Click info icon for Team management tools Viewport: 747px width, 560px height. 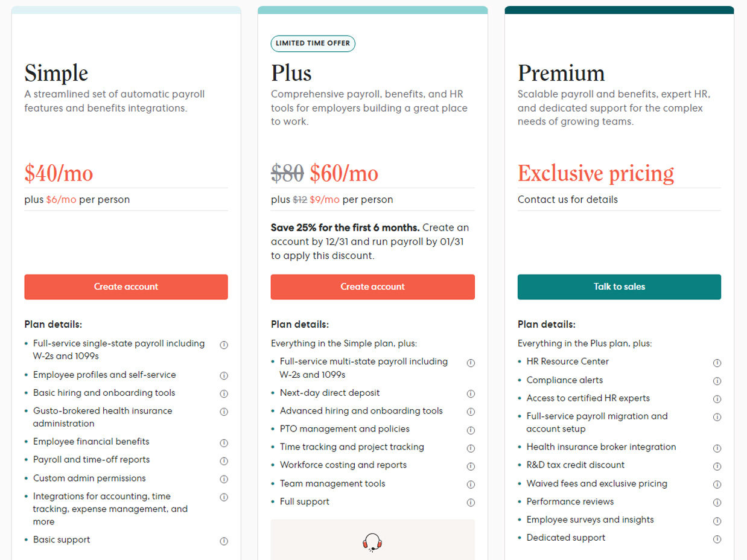click(x=471, y=484)
